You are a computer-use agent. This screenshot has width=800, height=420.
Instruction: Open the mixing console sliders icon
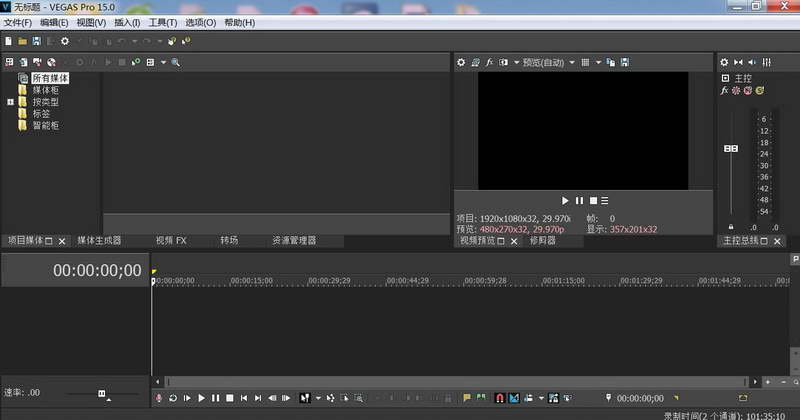point(766,62)
